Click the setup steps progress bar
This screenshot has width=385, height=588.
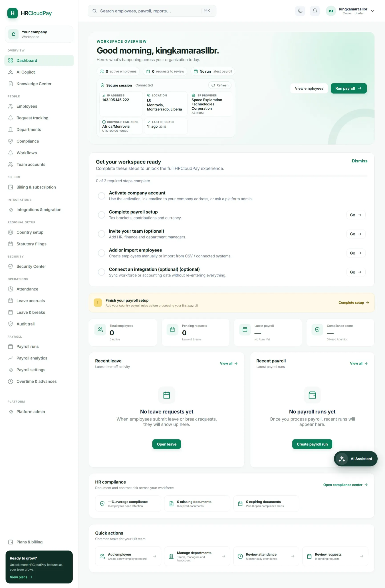[232, 176]
